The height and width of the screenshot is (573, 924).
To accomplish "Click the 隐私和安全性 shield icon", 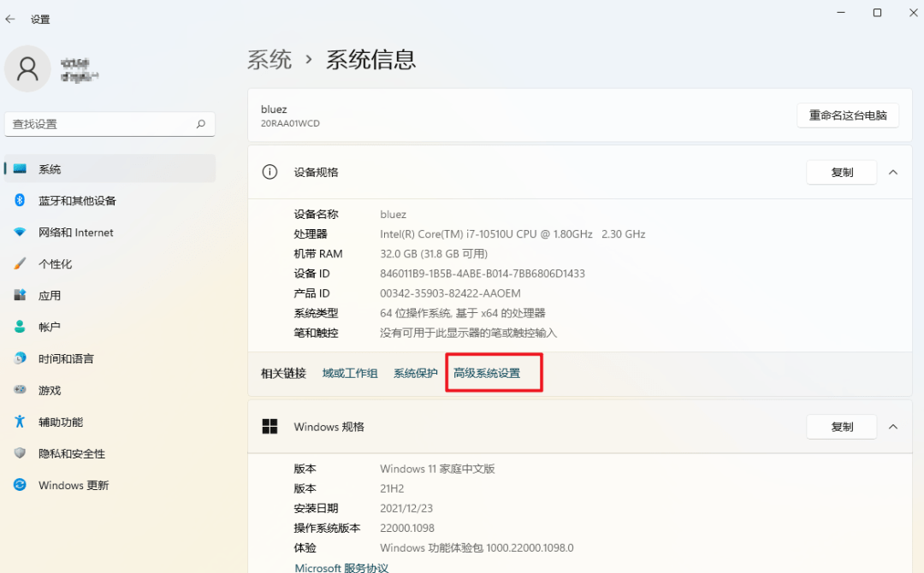I will coord(20,453).
